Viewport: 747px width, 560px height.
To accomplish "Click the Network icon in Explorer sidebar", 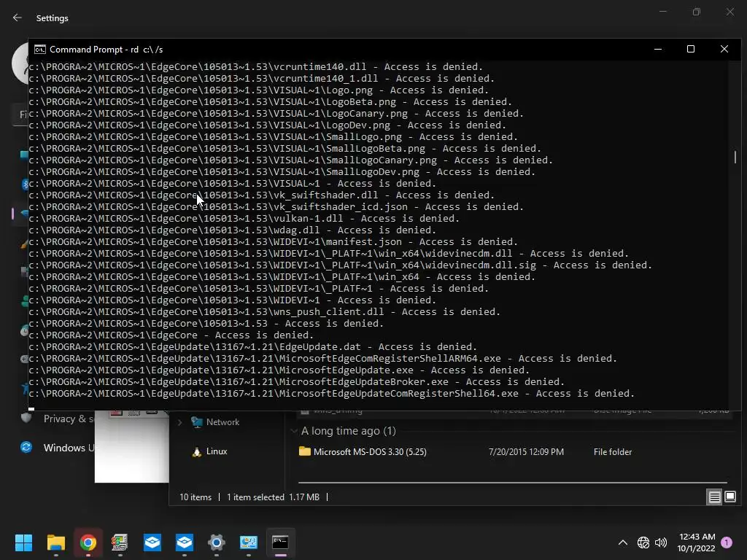I will pos(196,422).
